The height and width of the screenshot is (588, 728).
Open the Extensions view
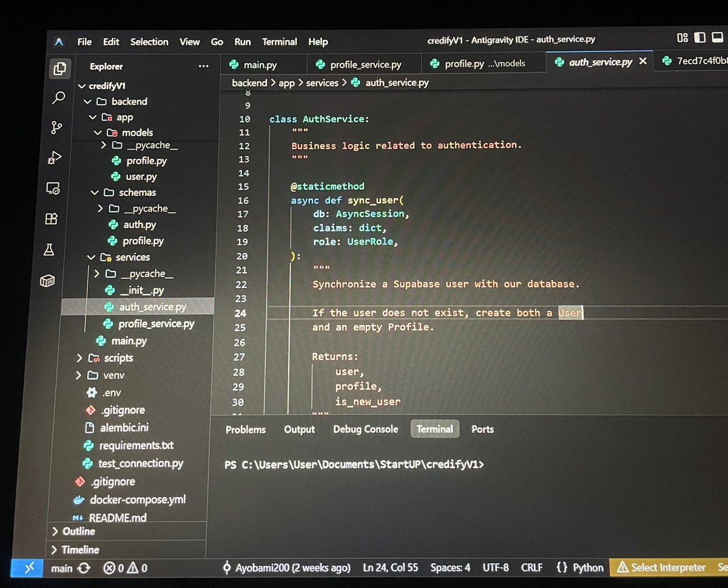point(51,219)
